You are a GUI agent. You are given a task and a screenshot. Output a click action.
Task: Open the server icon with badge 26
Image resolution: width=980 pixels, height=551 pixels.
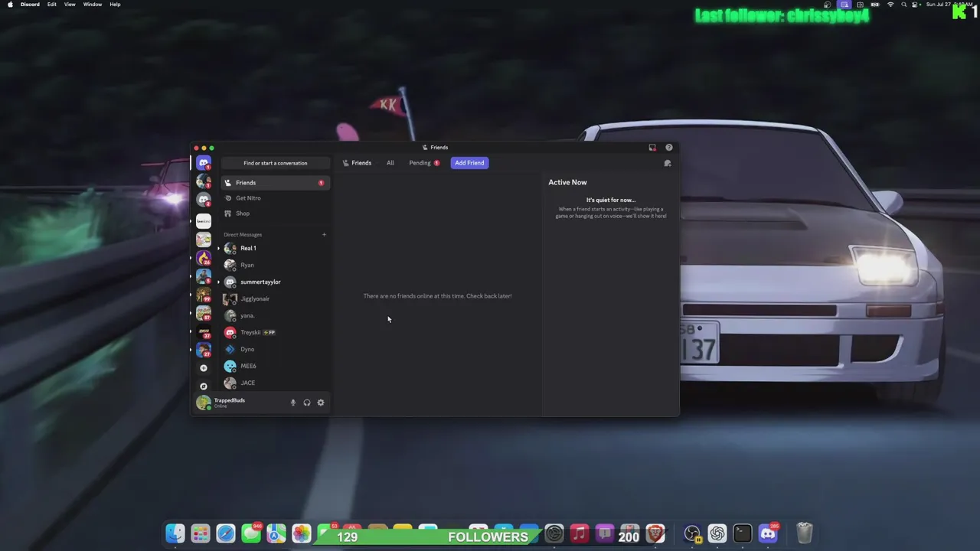(x=203, y=258)
